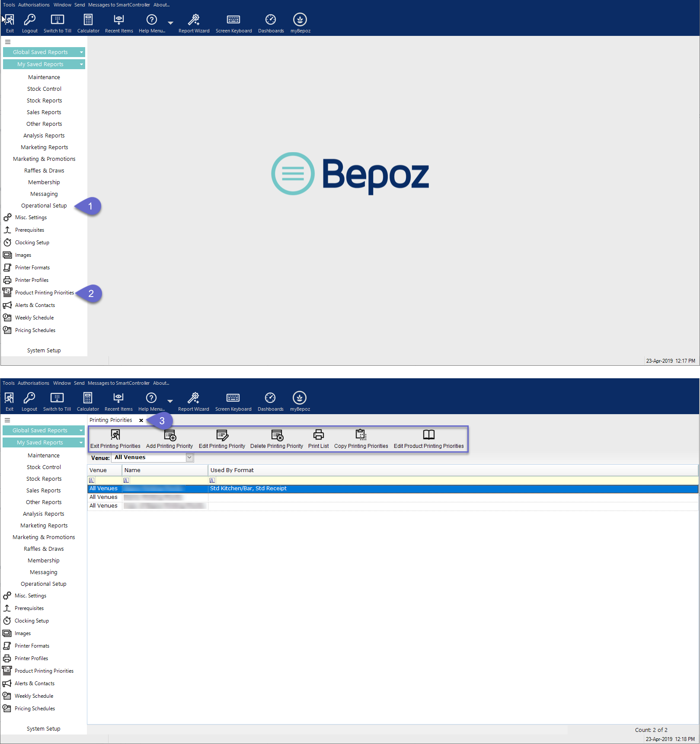Open Window menu in top window
The width and height of the screenshot is (700, 744).
tap(63, 5)
